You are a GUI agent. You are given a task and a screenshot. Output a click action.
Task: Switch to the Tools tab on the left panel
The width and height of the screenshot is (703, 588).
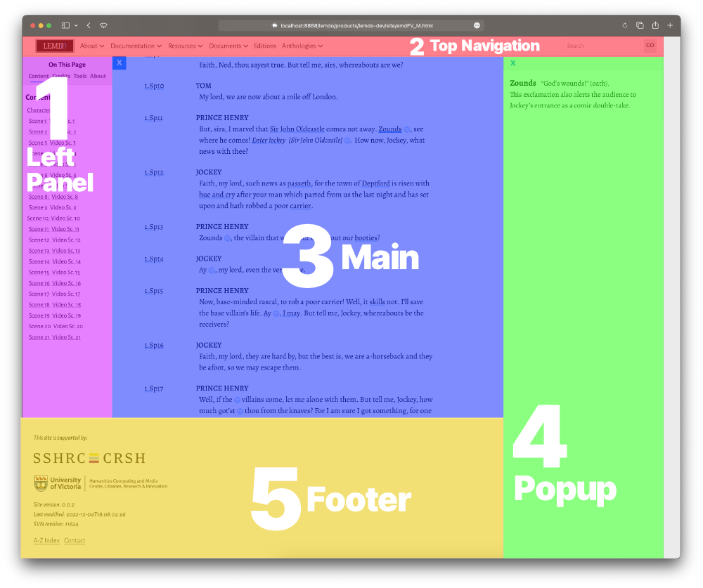tap(79, 76)
